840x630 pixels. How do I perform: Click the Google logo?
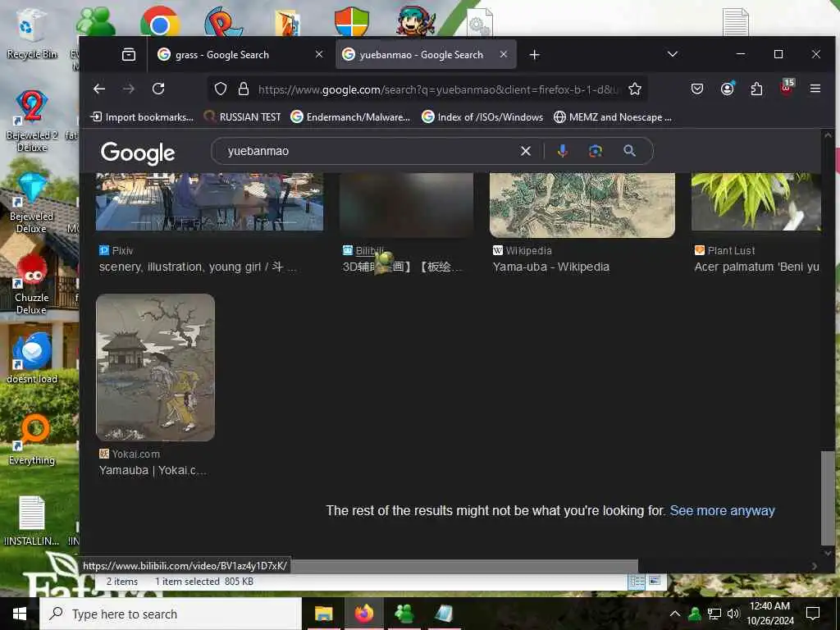tap(138, 153)
